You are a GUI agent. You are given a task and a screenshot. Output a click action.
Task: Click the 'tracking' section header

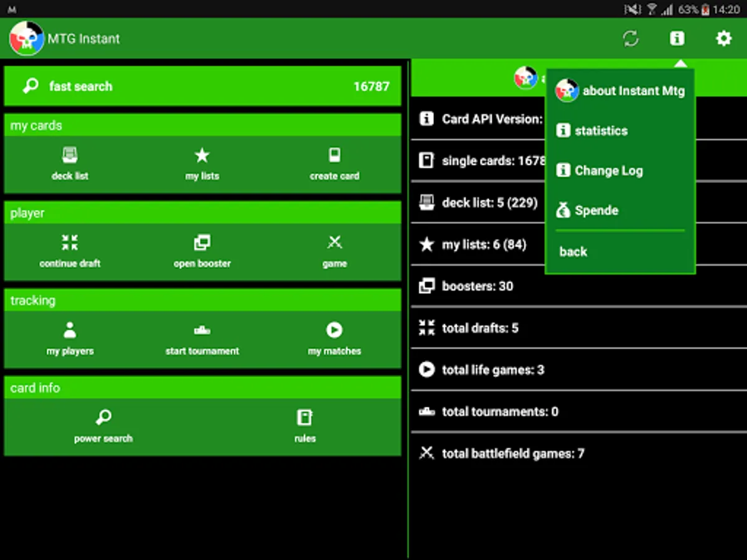tap(202, 301)
